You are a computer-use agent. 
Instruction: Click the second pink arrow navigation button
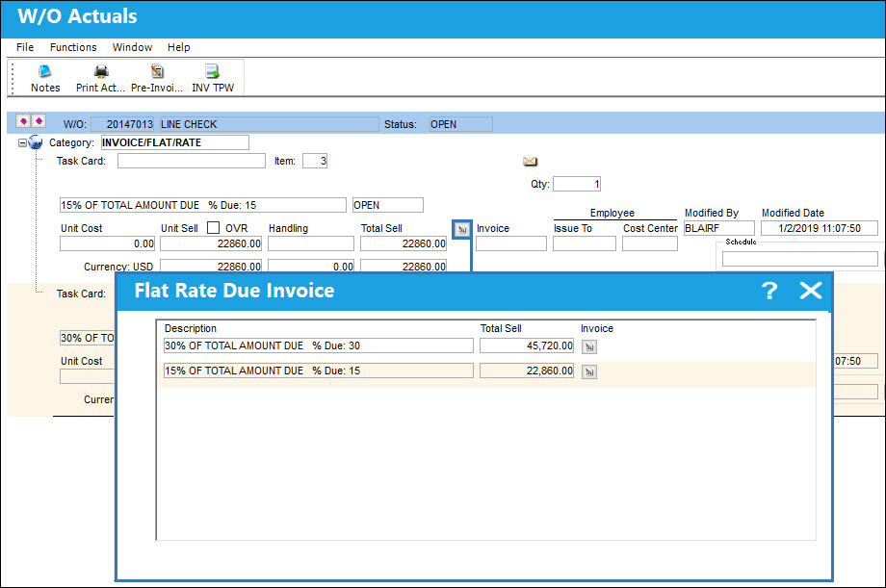click(x=39, y=121)
